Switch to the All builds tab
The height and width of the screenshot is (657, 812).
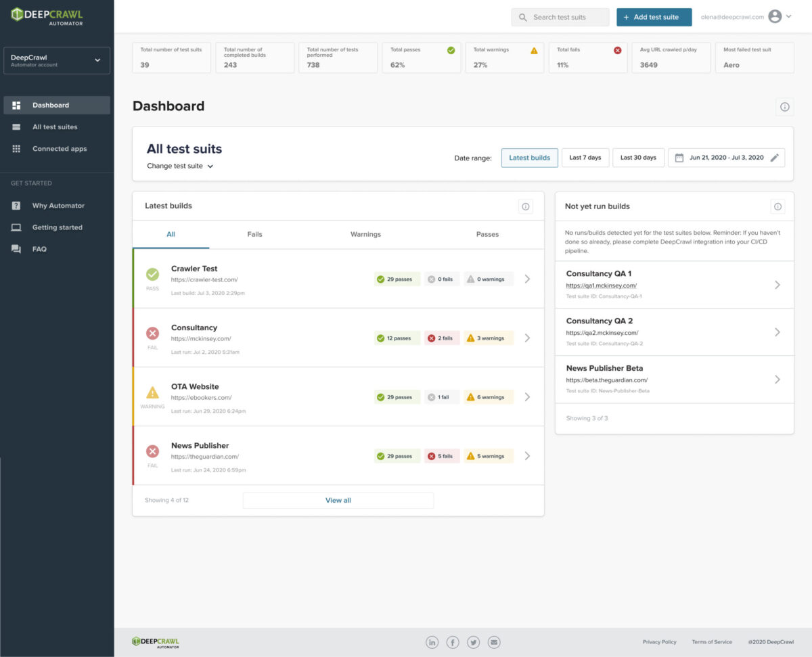[171, 235]
